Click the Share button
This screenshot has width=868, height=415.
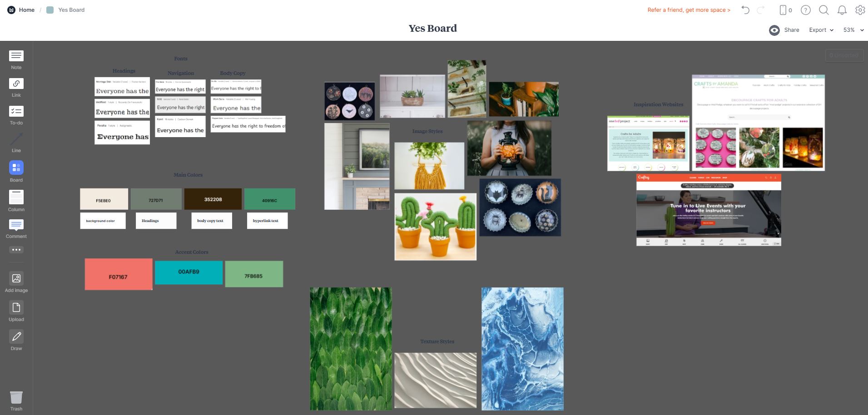point(791,30)
